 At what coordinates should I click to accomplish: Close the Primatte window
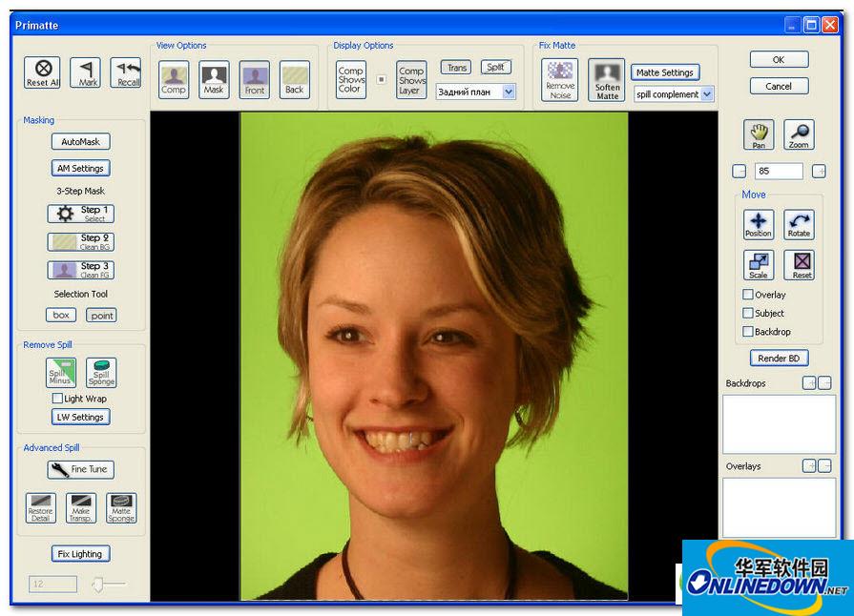point(830,25)
